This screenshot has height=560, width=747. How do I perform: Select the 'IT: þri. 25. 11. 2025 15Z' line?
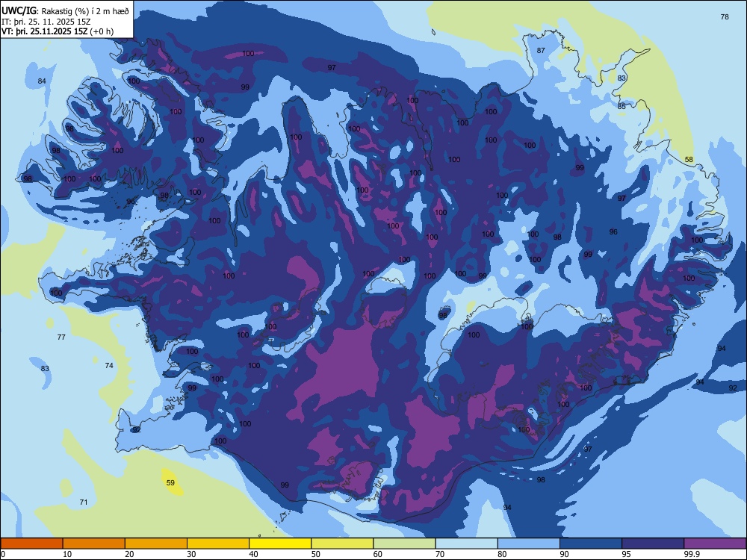(x=46, y=22)
